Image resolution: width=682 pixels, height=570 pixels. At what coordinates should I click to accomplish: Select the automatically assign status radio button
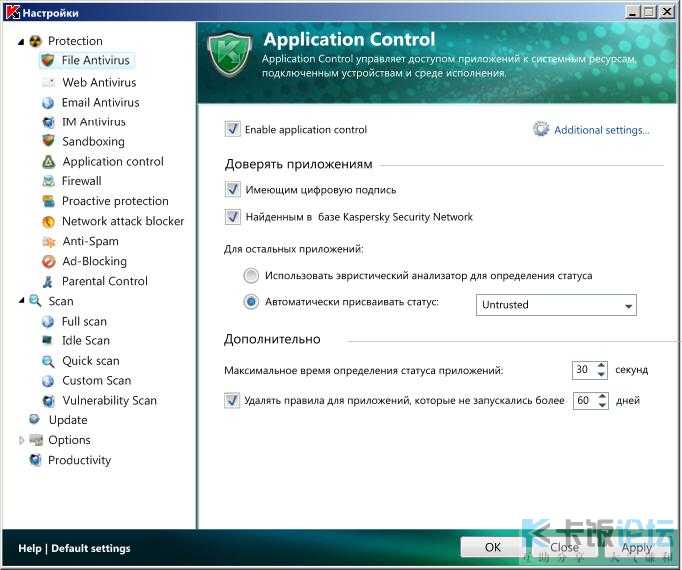click(251, 302)
